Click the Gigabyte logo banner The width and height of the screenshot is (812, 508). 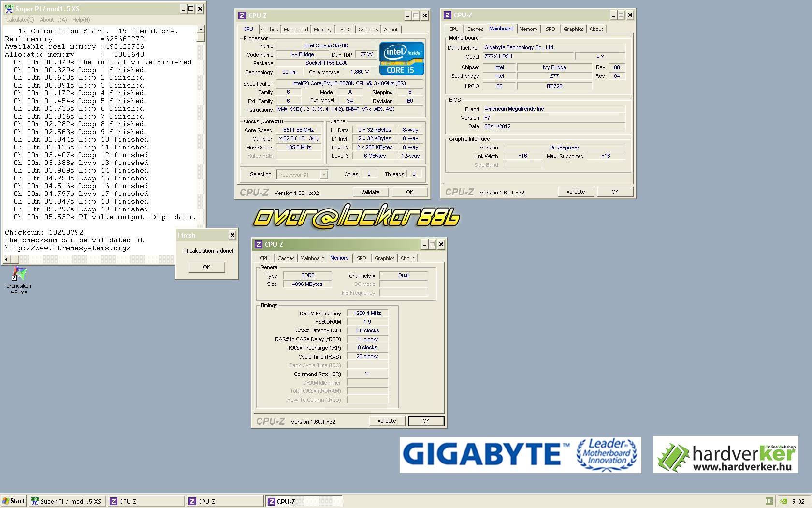point(520,455)
